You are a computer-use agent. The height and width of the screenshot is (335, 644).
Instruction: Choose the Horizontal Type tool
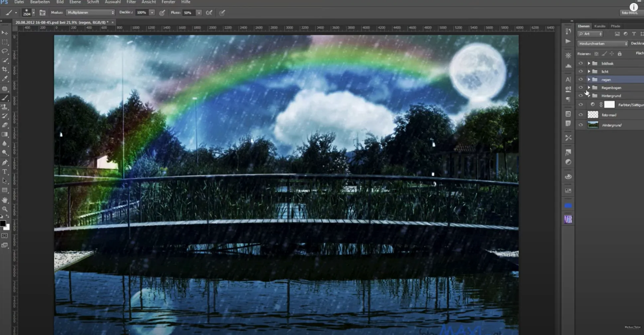[x=5, y=172]
